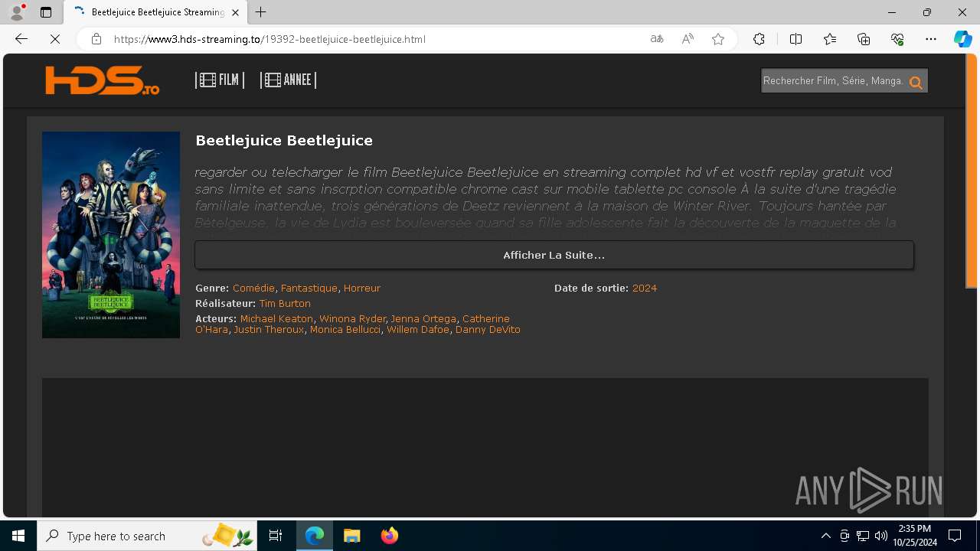The width and height of the screenshot is (980, 551).
Task: Open the Favorites list icon
Action: [830, 39]
